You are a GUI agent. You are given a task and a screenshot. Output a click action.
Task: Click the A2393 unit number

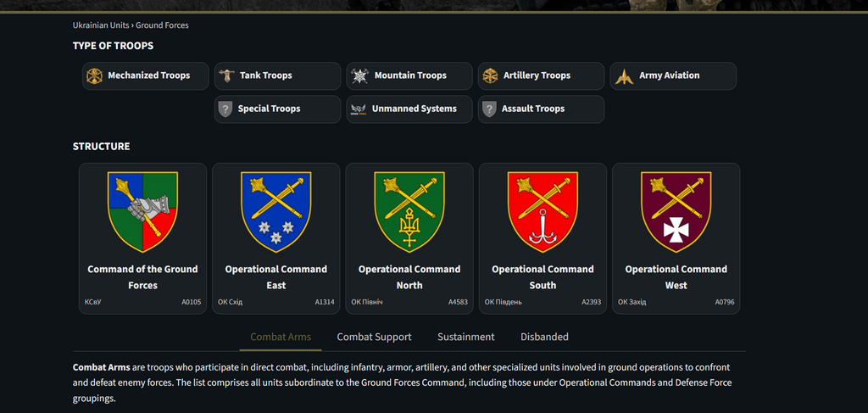point(591,302)
